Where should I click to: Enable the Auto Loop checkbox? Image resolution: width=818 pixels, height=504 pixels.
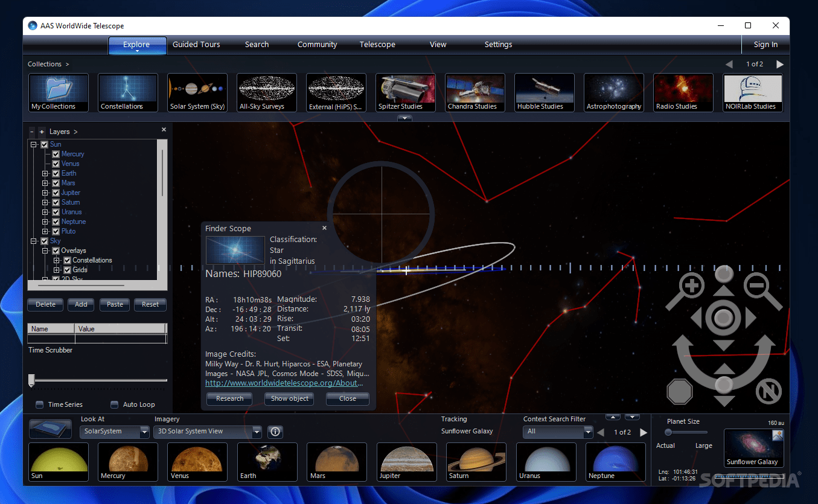coord(115,404)
